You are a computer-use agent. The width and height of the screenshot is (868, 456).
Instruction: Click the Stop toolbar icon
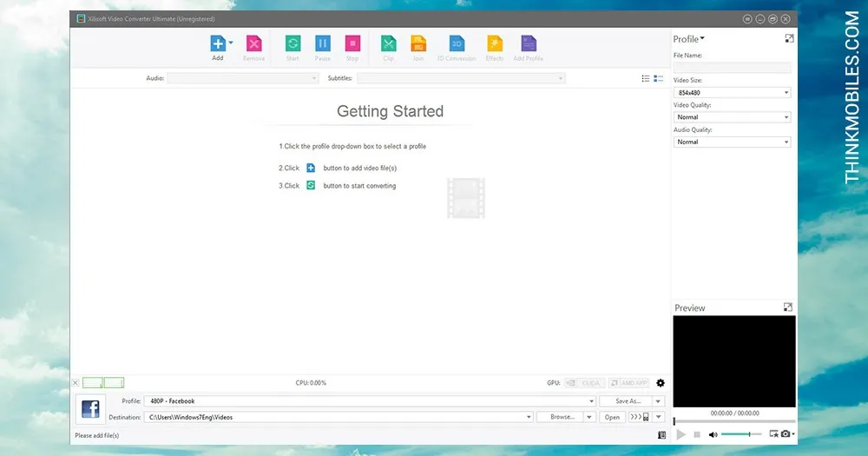pyautogui.click(x=352, y=43)
